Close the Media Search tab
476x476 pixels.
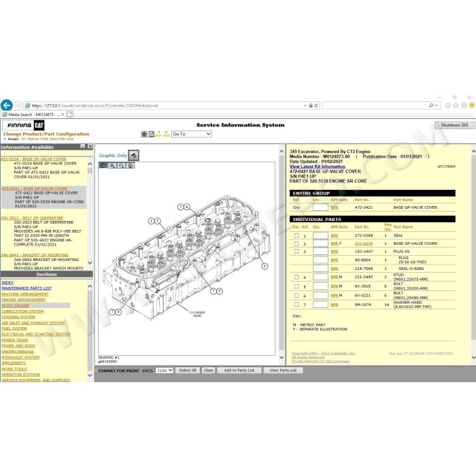[63, 114]
